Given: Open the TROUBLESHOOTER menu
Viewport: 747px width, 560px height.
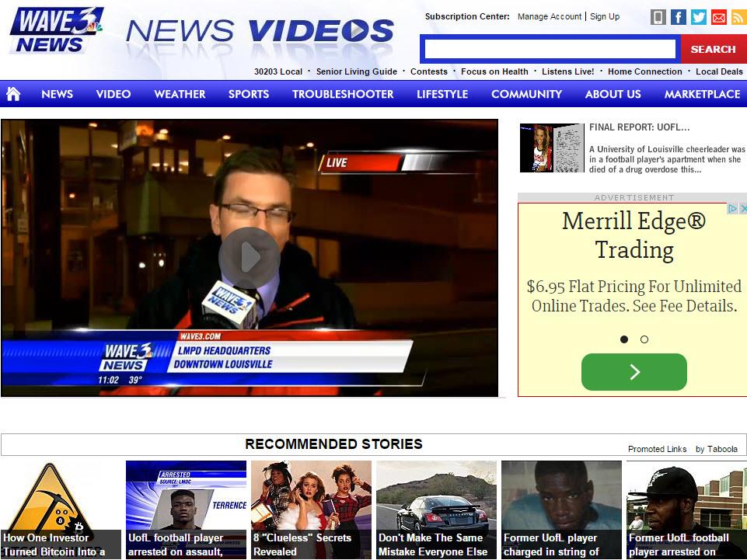Looking at the screenshot, I should (343, 94).
